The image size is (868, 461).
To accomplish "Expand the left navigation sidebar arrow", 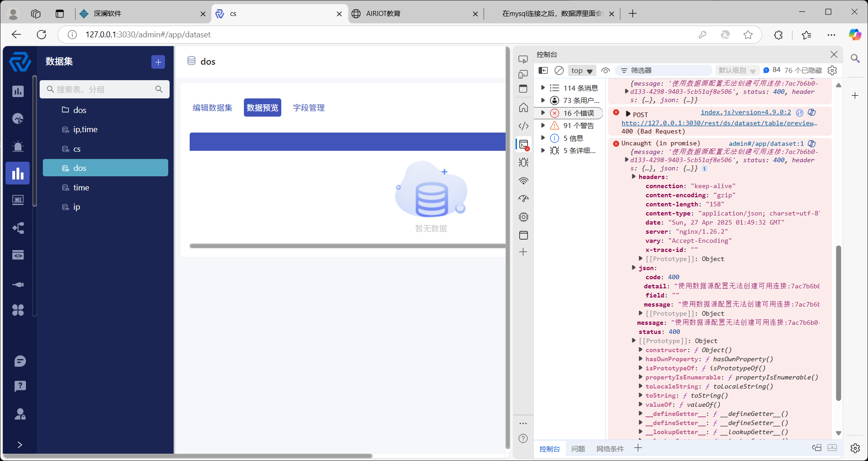I will point(20,445).
